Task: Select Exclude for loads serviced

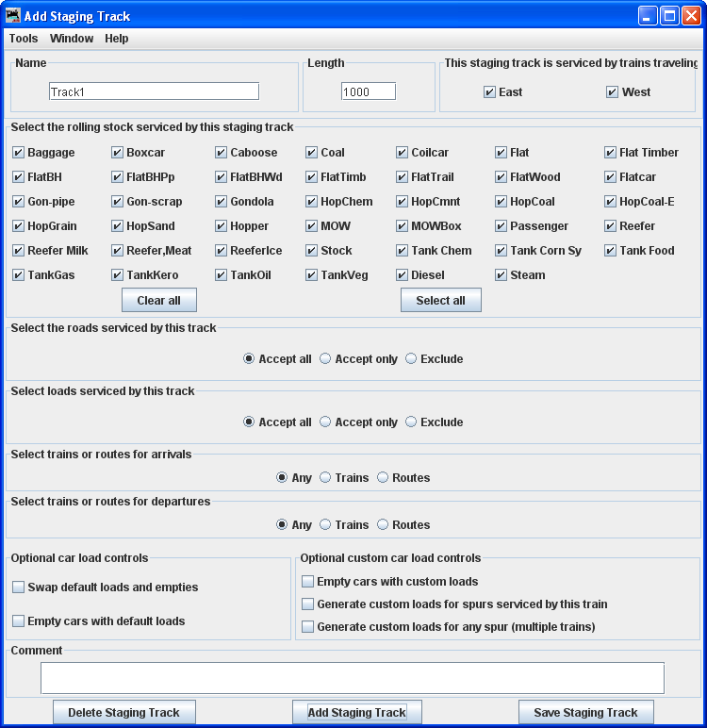Action: tap(411, 422)
